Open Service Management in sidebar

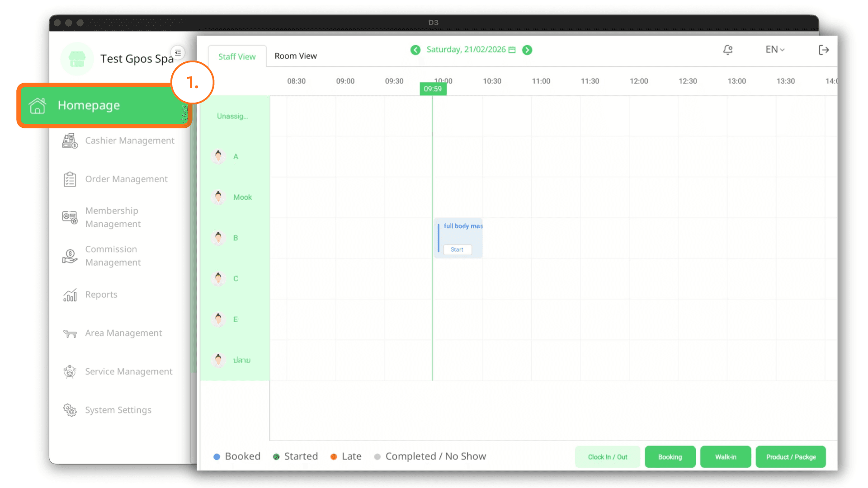tap(128, 371)
